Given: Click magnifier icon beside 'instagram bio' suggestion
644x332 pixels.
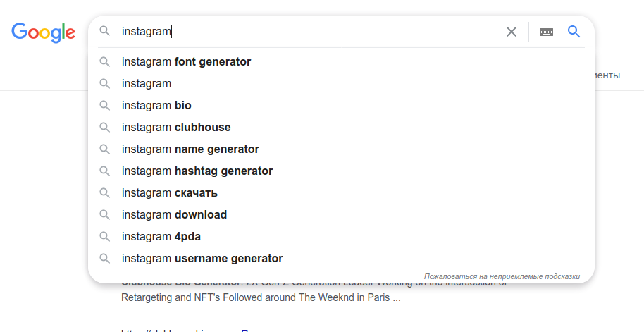Looking at the screenshot, I should coord(104,106).
